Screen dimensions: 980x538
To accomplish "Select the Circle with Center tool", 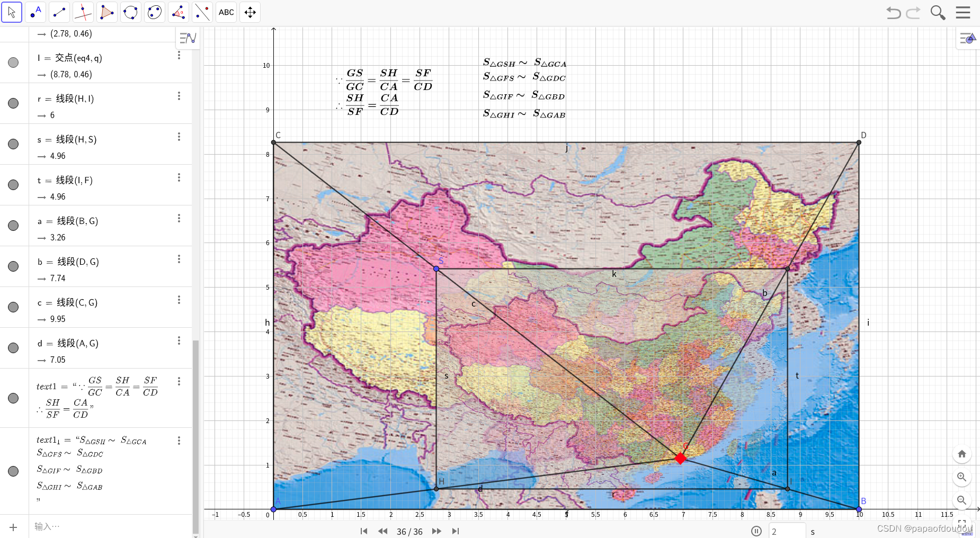I will 131,12.
